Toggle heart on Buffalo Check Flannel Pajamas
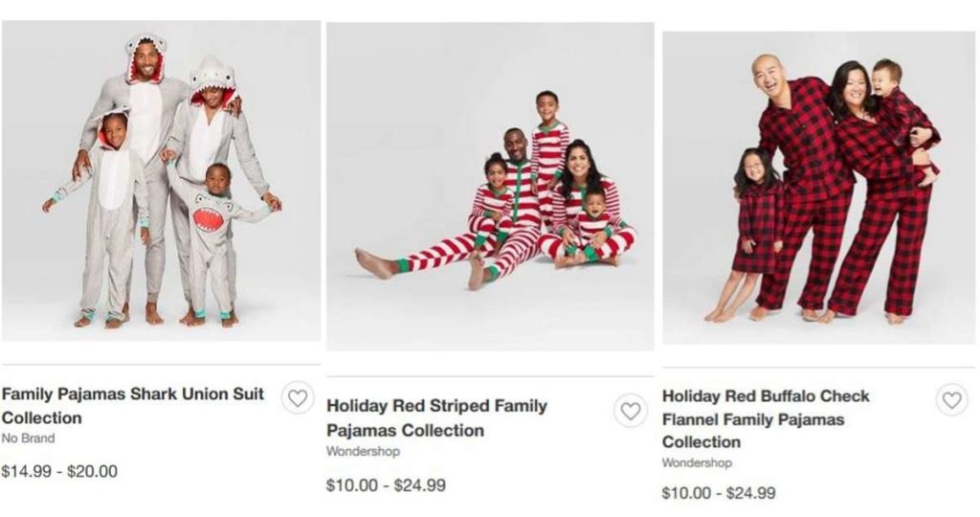 (951, 399)
